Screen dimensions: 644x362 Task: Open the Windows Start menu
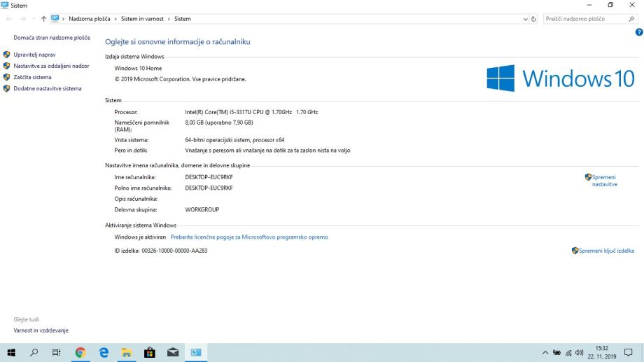pyautogui.click(x=11, y=353)
